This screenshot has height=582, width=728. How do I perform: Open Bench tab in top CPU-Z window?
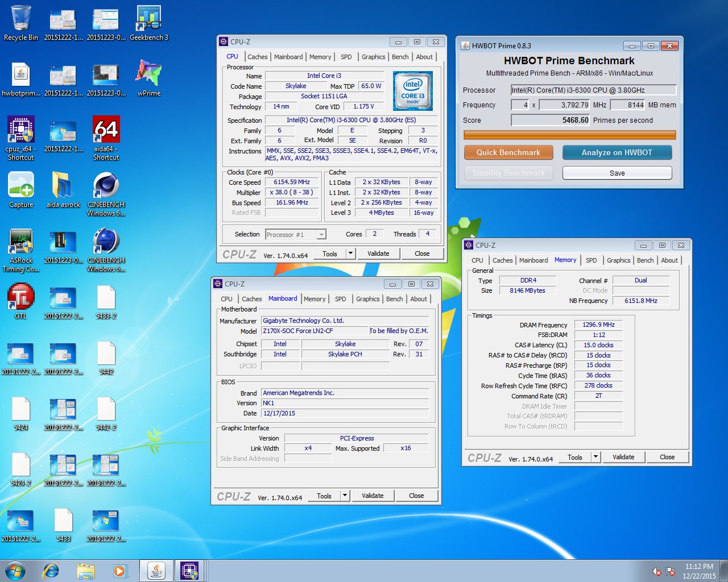[x=400, y=57]
